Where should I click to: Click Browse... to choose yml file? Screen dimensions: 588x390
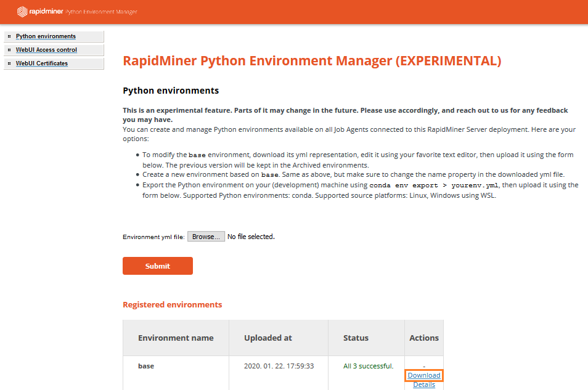click(x=206, y=237)
